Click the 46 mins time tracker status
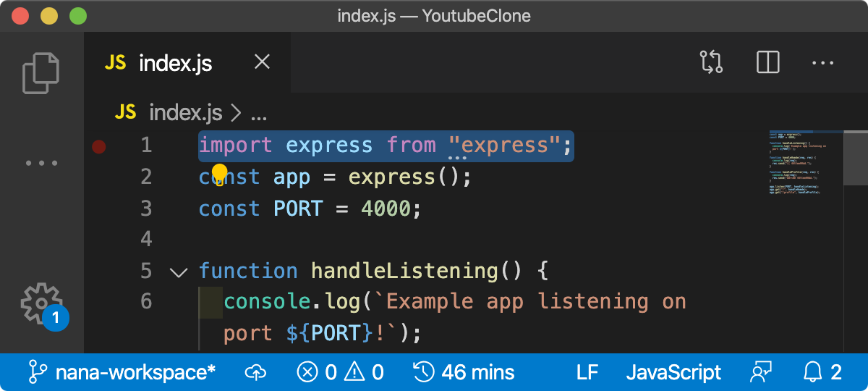 464,372
